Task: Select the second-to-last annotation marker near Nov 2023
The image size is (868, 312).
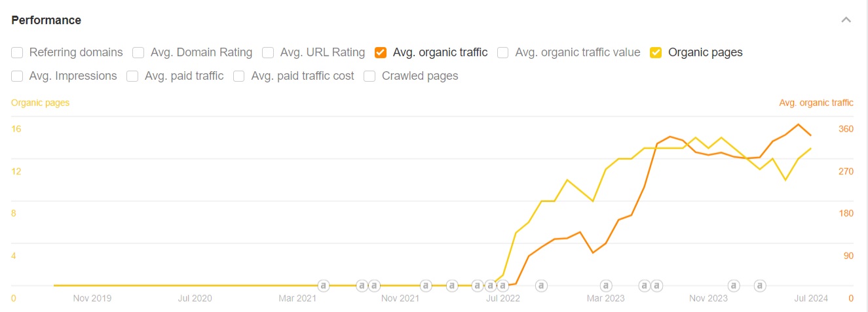Action: coord(734,285)
